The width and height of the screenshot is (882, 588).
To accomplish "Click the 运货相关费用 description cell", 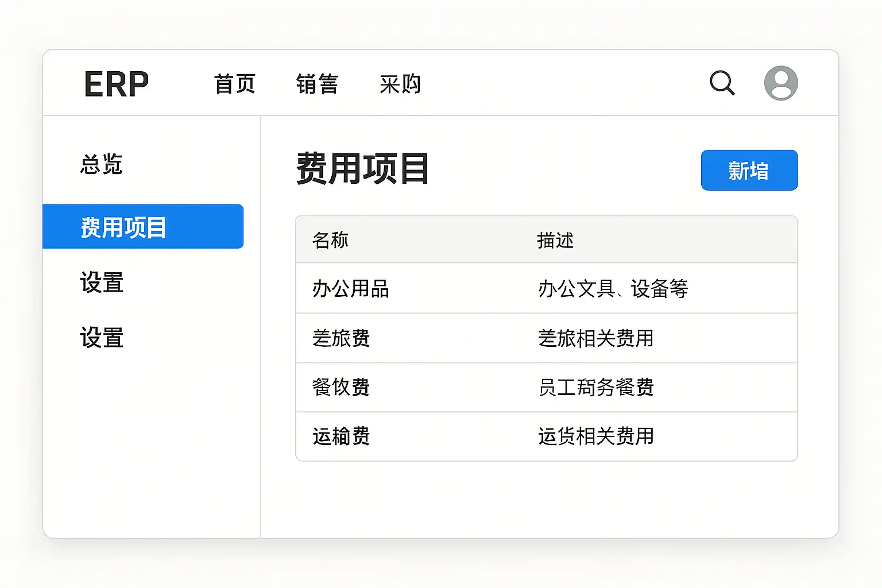I will 596,436.
